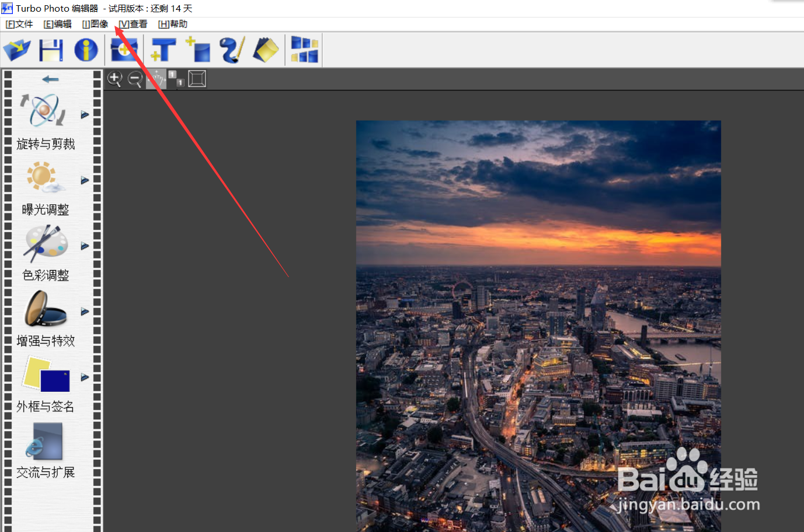Click the open-file folder icon
This screenshot has width=804, height=532.
(17, 50)
